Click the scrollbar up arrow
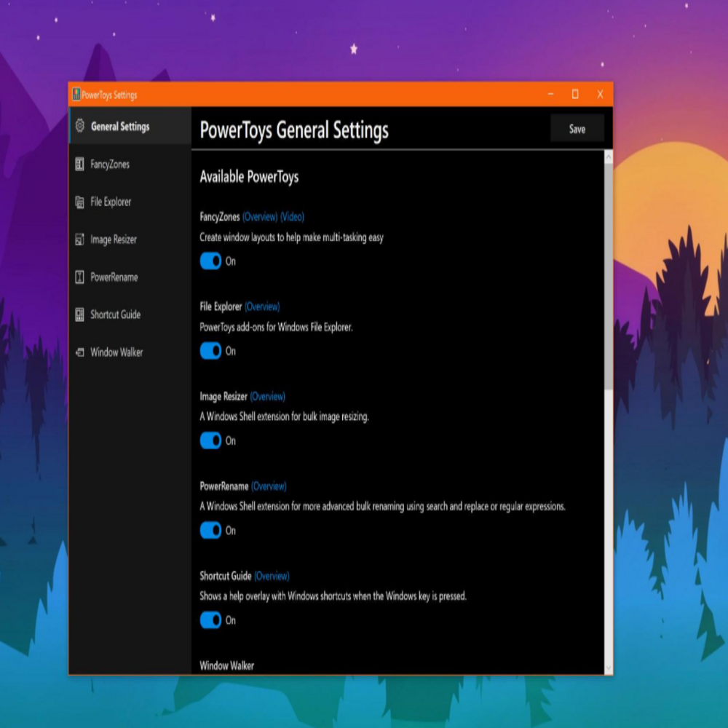 click(608, 157)
